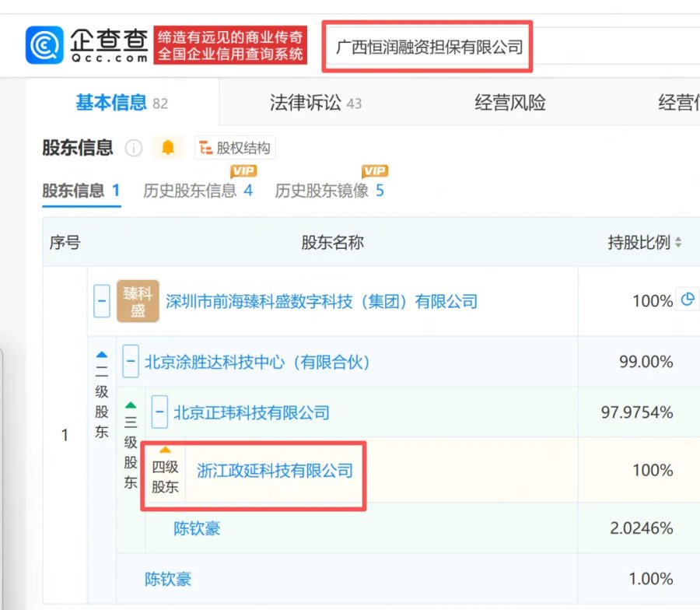
Task: Collapse the 四级股东 level with orange arrow
Action: 165,450
